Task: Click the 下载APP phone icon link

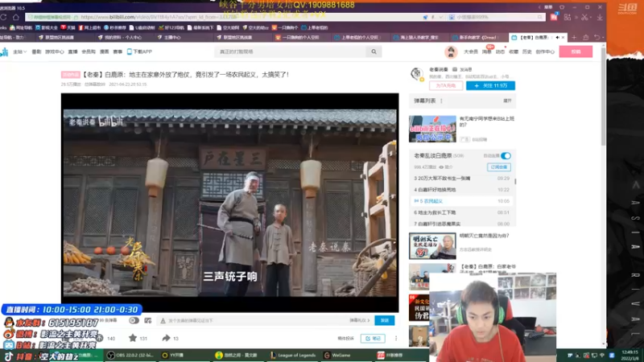Action: coord(139,51)
